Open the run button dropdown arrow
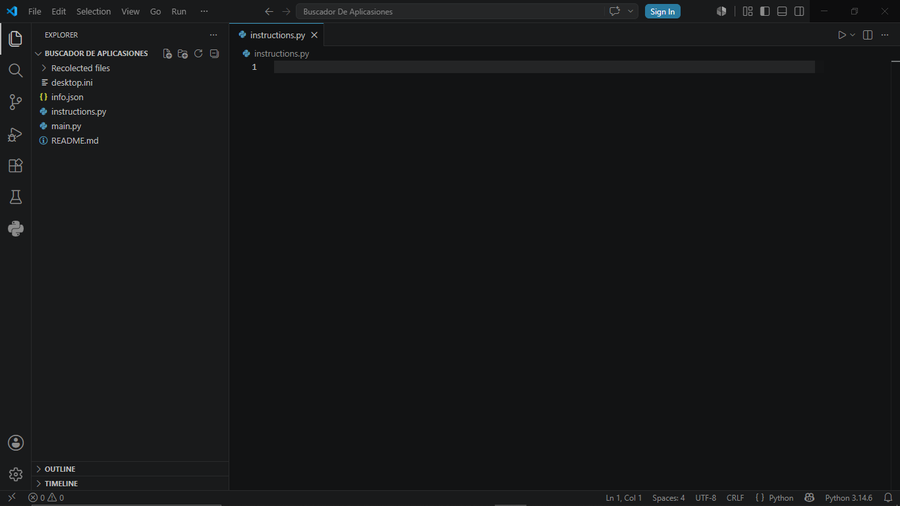 [852, 35]
